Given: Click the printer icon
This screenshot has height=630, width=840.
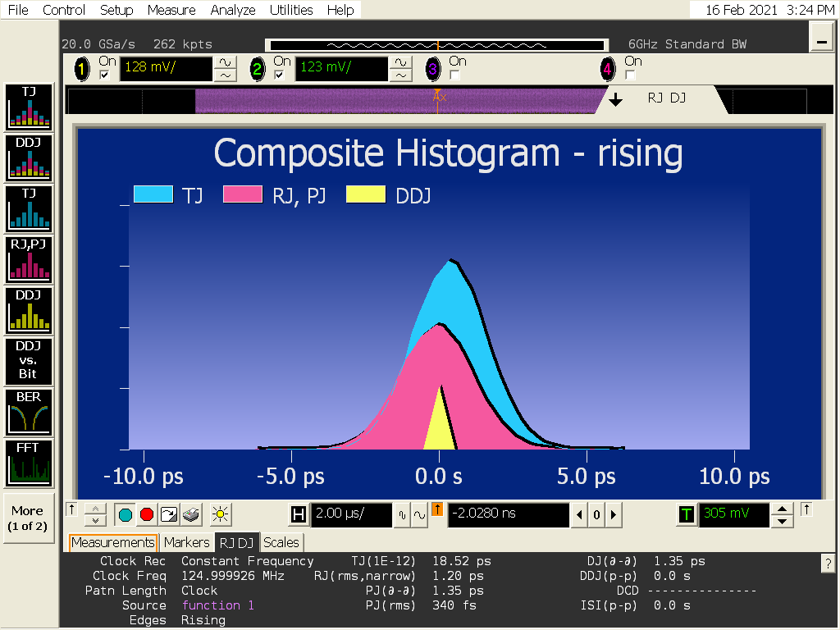Looking at the screenshot, I should [190, 515].
